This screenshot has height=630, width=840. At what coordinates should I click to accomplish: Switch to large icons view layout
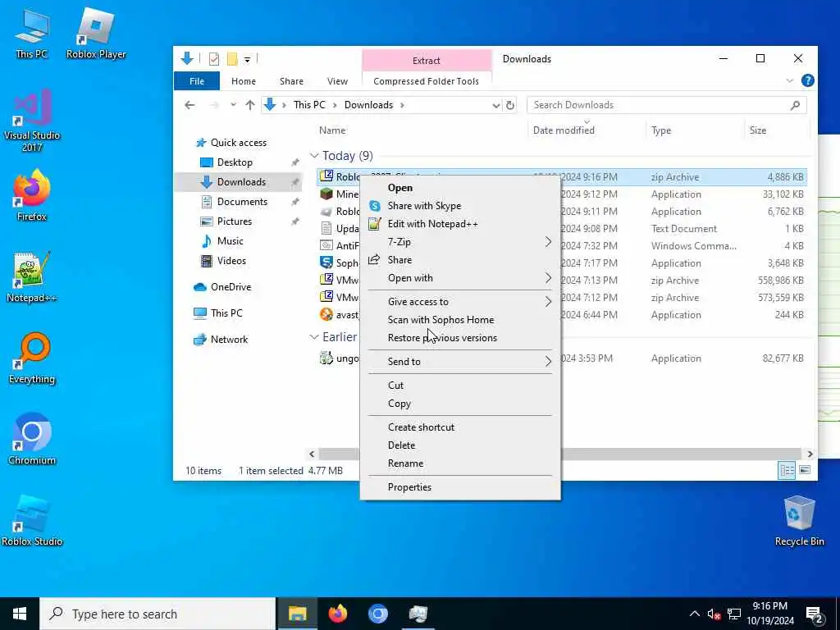click(x=805, y=470)
